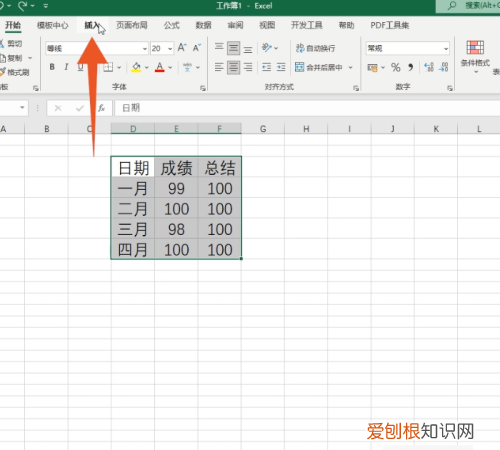Open the 数字 number dialog launcher

pos(450,88)
